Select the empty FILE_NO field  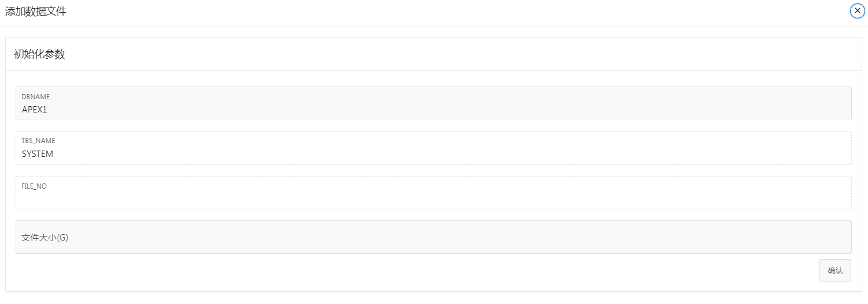click(433, 198)
